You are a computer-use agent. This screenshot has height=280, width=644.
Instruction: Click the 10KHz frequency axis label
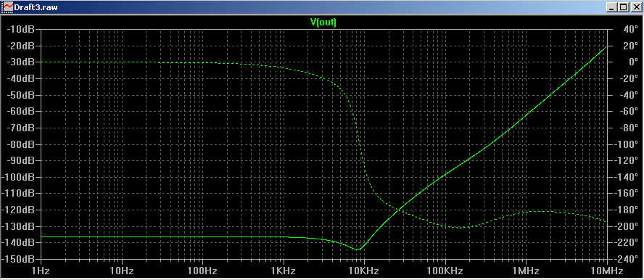364,271
